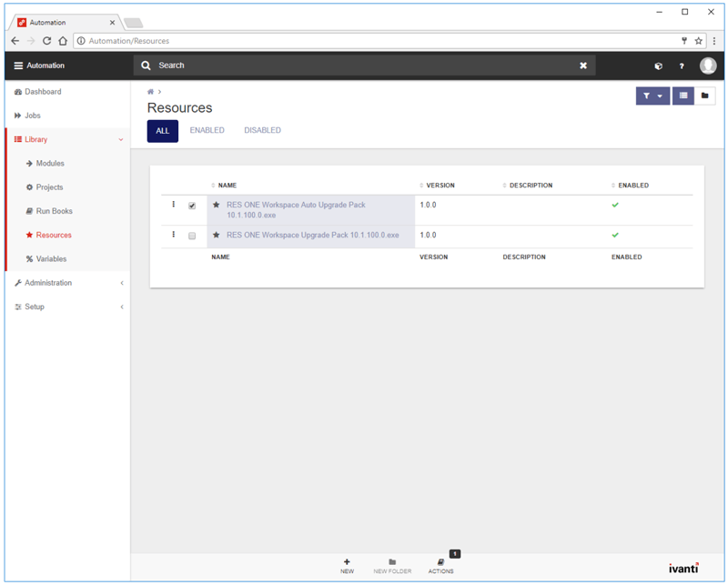
Task: Click NEW FOLDER in the bottom toolbar
Action: coord(392,566)
